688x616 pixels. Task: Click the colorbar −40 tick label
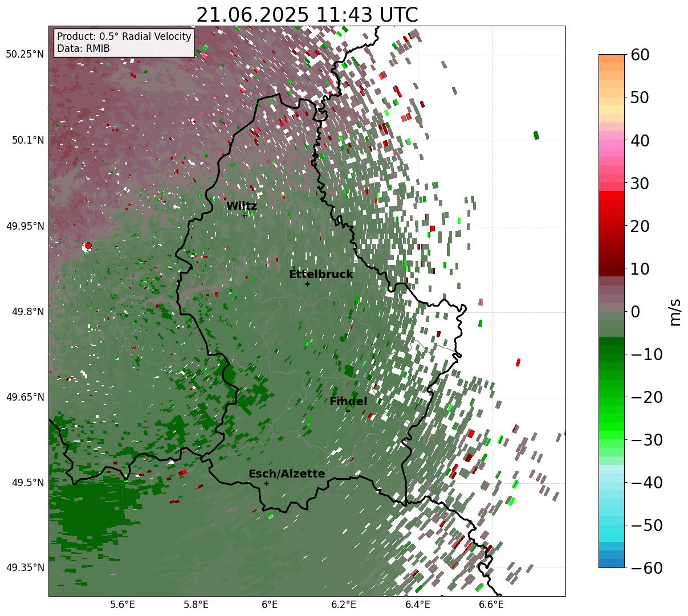(x=646, y=483)
